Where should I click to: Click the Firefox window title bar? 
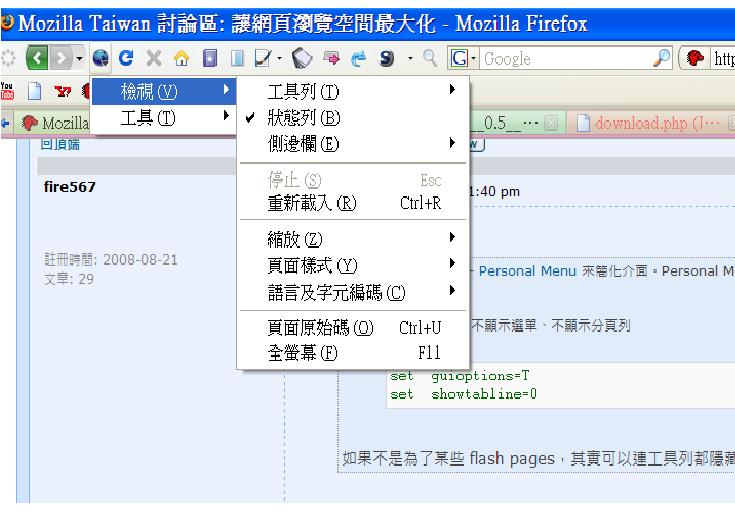click(x=368, y=23)
